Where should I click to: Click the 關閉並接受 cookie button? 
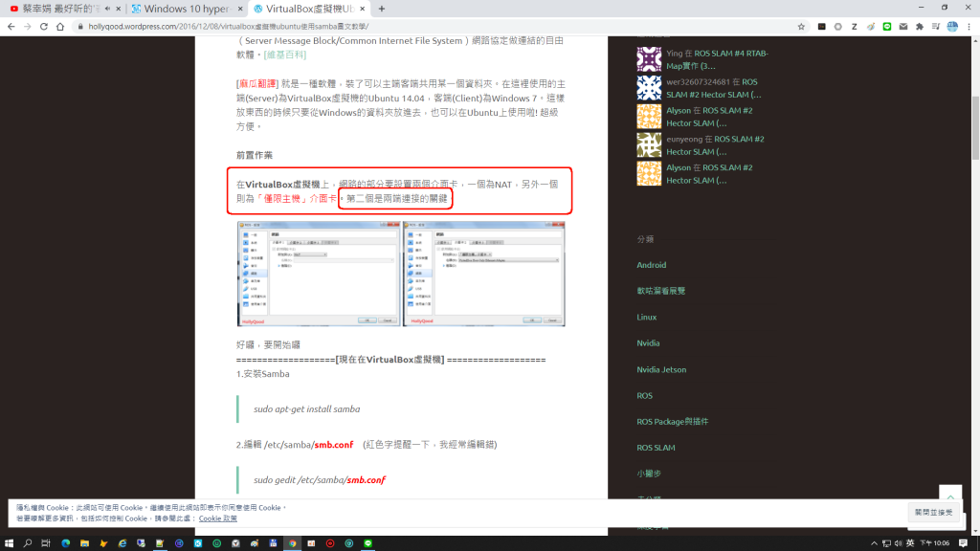(x=934, y=513)
